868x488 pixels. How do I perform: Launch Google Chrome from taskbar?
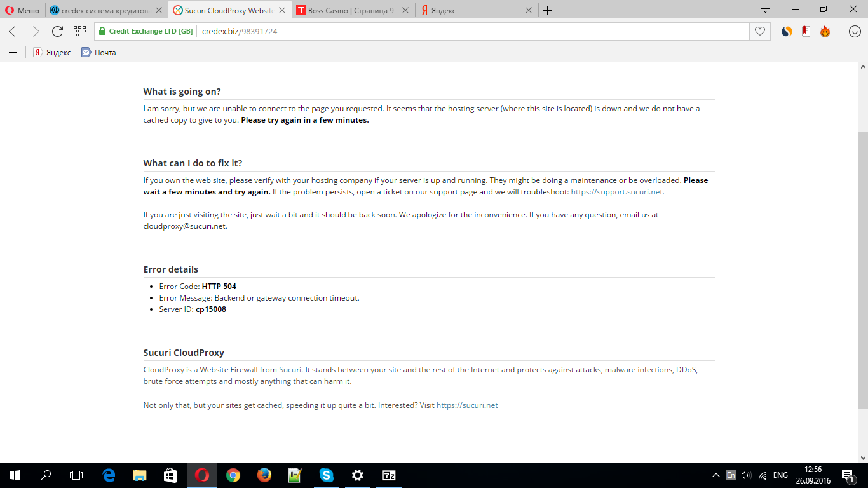pos(233,475)
